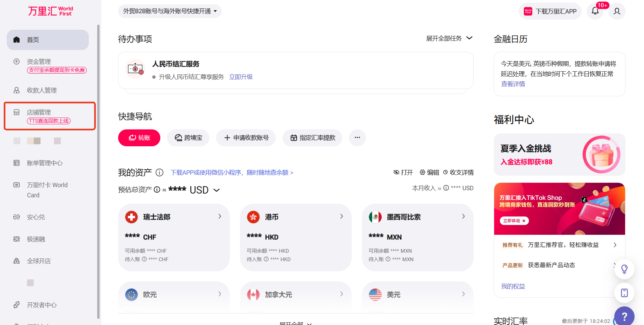
Task: Expand the 瑞士法郎 CHF card chevron
Action: coord(220,216)
